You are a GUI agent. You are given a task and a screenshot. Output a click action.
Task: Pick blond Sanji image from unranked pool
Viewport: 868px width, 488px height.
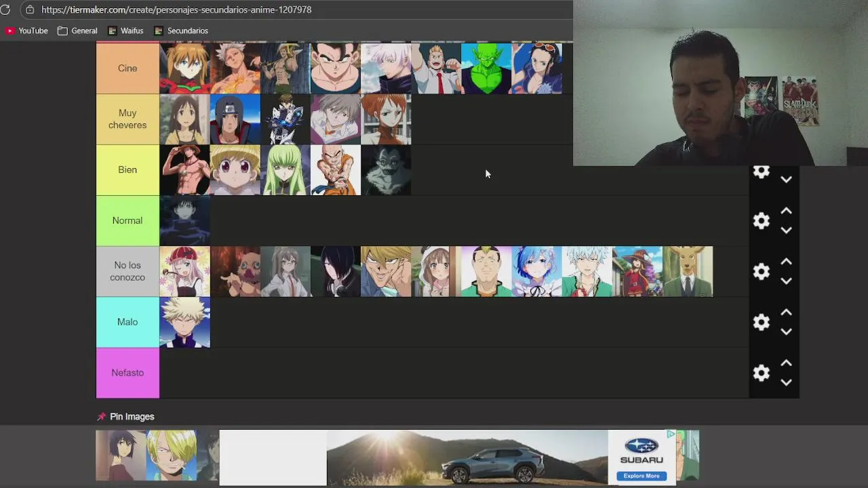click(172, 455)
